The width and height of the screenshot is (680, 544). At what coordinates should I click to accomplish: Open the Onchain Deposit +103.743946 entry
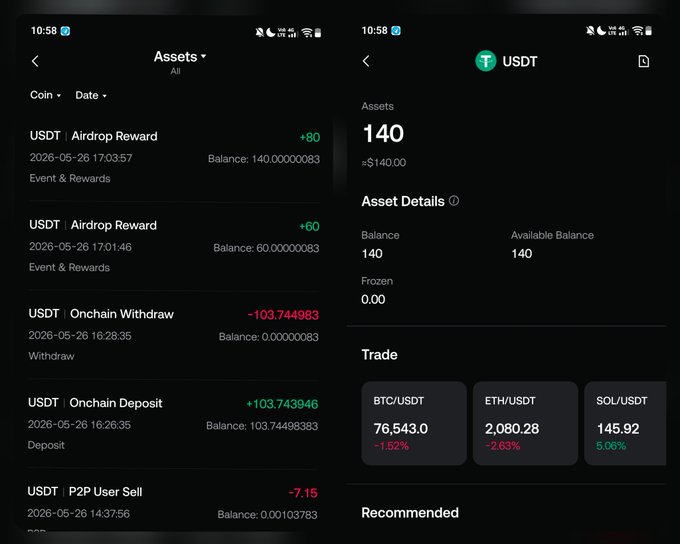[173, 424]
